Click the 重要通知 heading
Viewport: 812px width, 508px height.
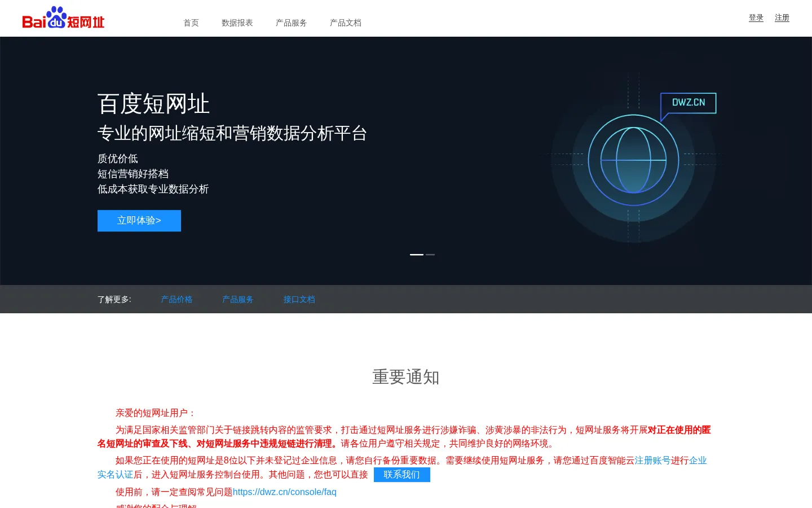[406, 377]
